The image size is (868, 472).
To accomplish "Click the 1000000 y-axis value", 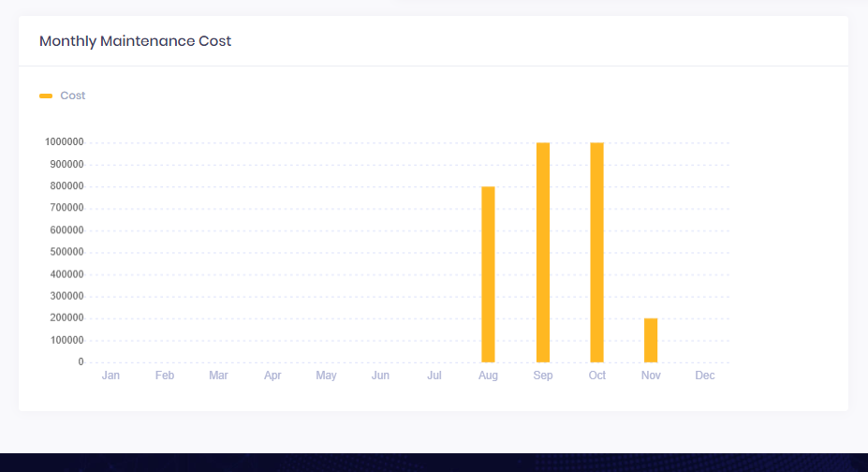I will pyautogui.click(x=64, y=142).
